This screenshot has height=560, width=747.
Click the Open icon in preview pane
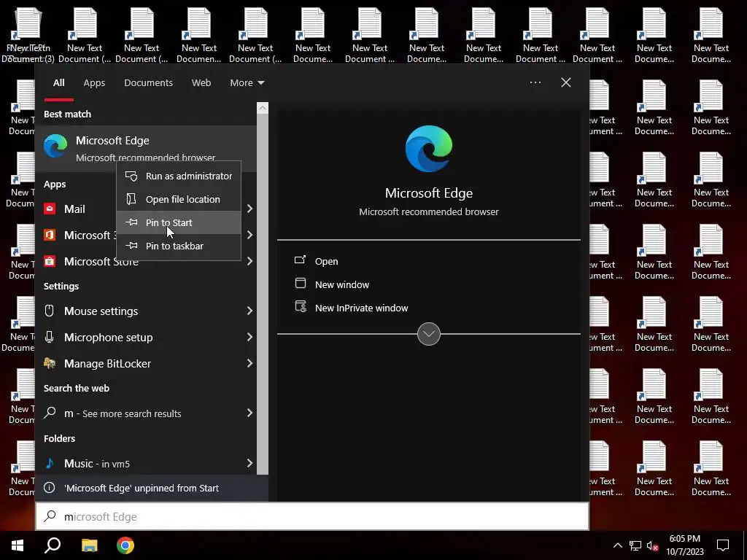pos(300,260)
